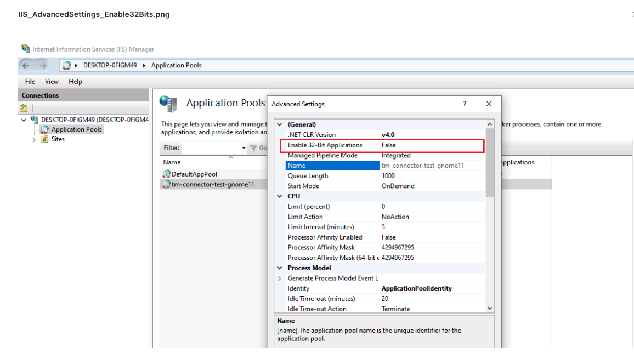This screenshot has height=364, width=634.
Task: Apply the filter using the Go icon
Action: 256,147
